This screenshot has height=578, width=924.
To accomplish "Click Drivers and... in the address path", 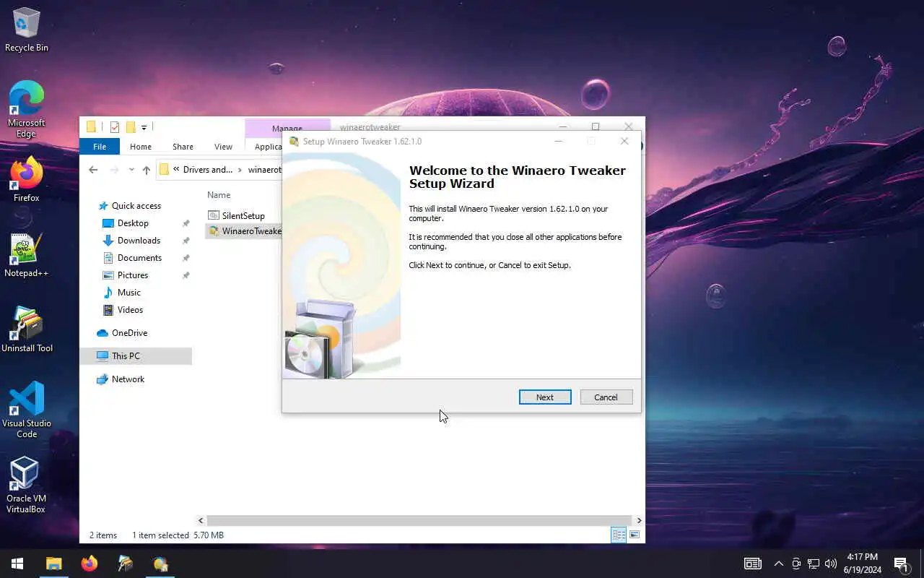I will click(208, 170).
